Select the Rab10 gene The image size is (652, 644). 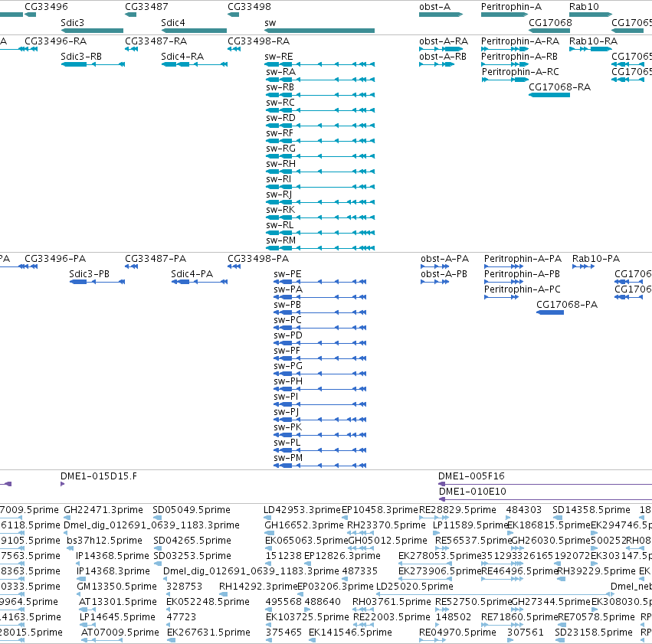click(x=591, y=15)
